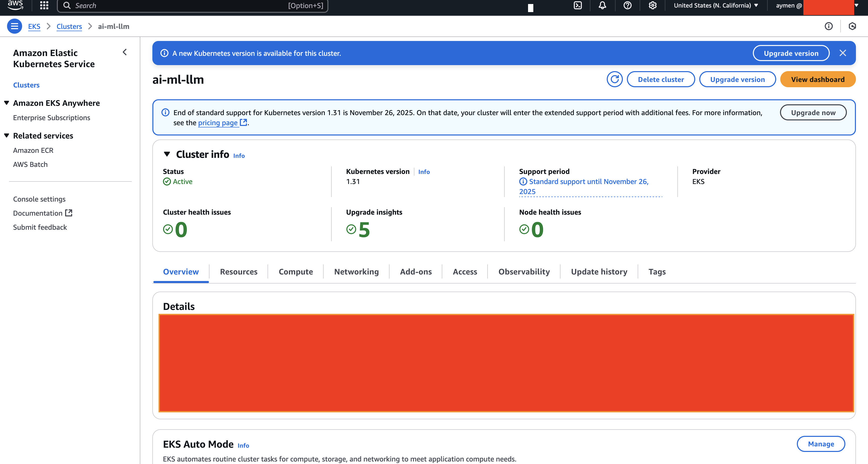This screenshot has width=868, height=464.
Task: Open the services grid menu
Action: click(x=44, y=5)
